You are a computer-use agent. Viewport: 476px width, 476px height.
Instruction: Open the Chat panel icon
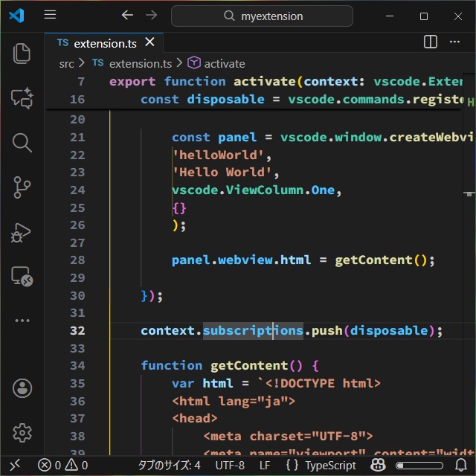point(22,97)
